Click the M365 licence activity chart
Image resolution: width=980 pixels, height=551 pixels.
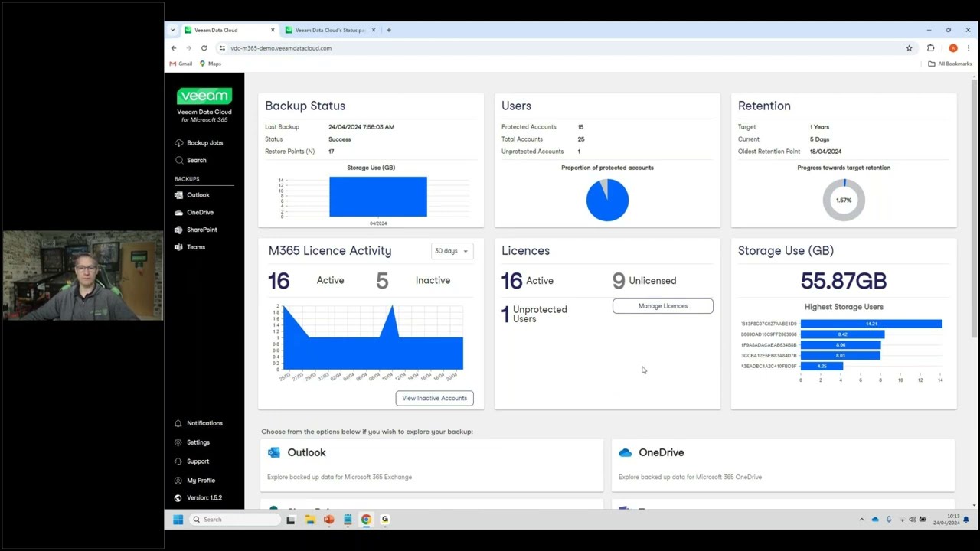pyautogui.click(x=373, y=337)
